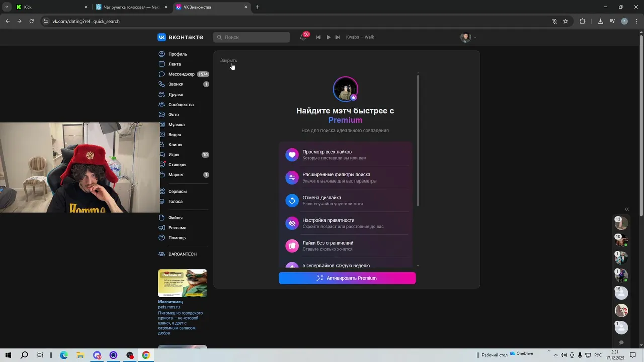Open the media controls icon in Chrome

(x=612, y=21)
